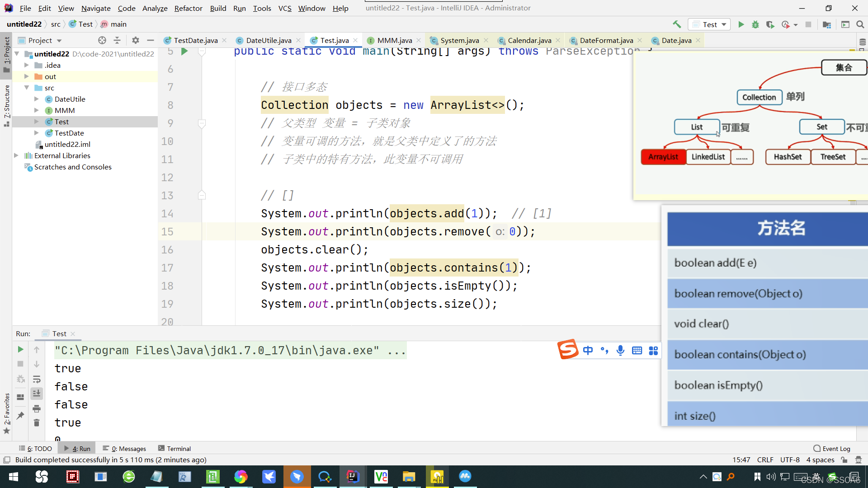The width and height of the screenshot is (868, 488).
Task: Click the 4 spaces indent setting
Action: click(x=820, y=460)
